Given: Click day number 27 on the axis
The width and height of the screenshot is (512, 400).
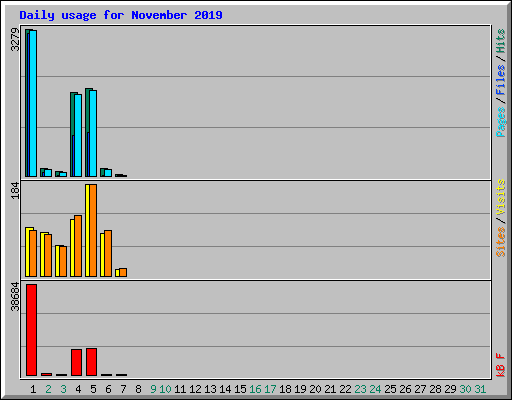Looking at the screenshot, I should click(x=420, y=389).
